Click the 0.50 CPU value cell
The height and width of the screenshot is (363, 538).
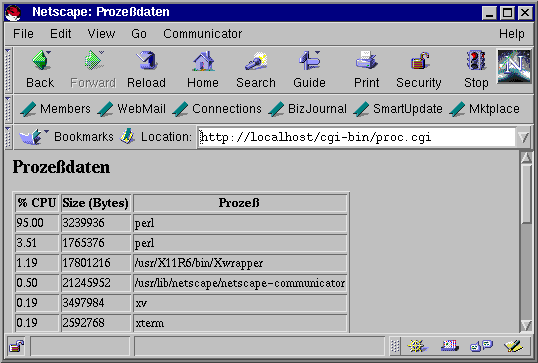tap(37, 283)
